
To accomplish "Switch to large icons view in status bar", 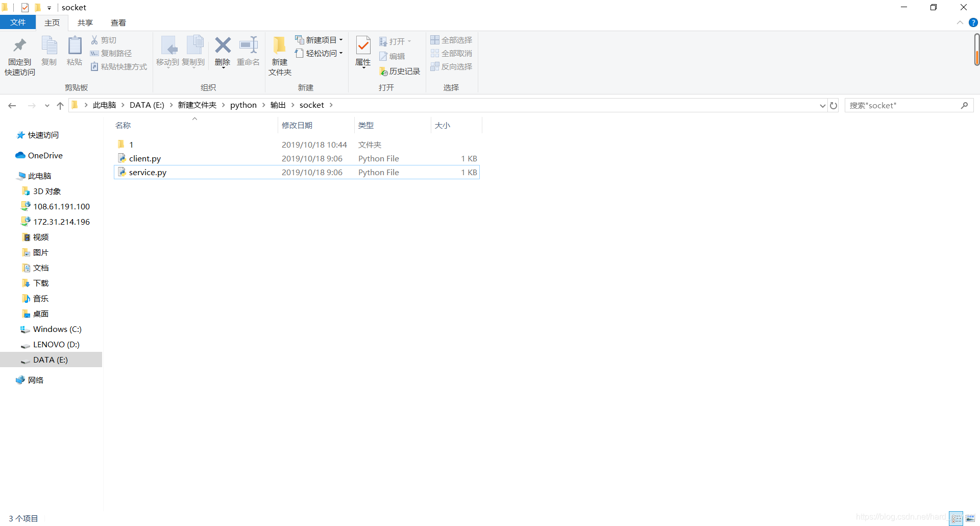I will coord(970,518).
